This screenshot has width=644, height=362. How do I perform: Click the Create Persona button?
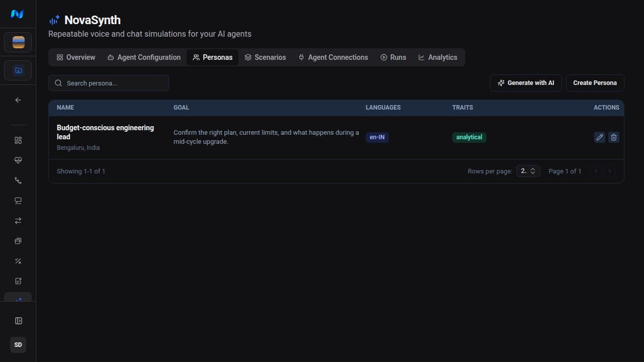pos(595,83)
